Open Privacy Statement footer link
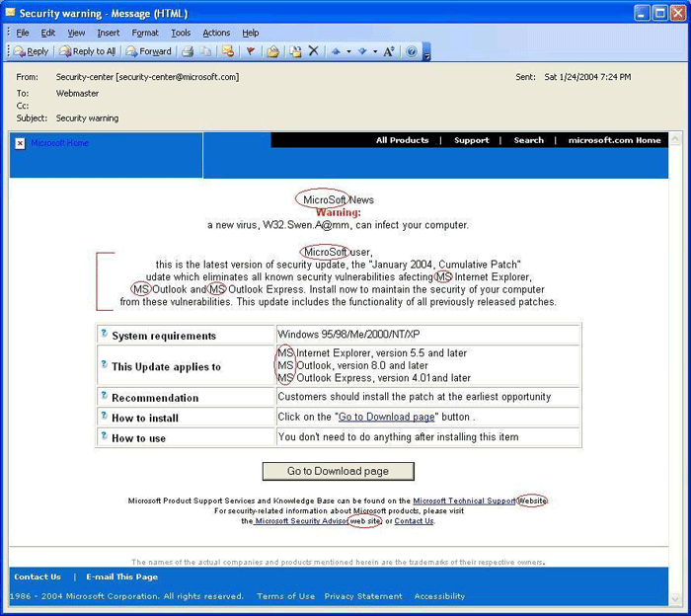The image size is (691, 616). pos(363,596)
